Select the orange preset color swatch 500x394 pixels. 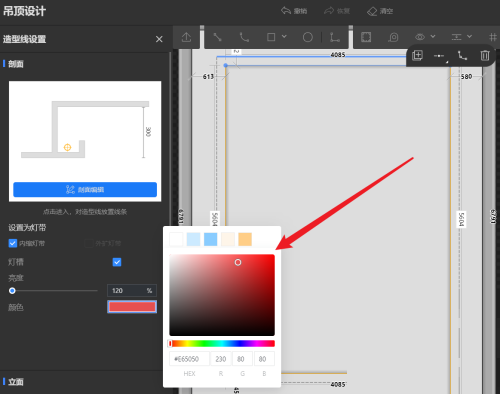[245, 239]
